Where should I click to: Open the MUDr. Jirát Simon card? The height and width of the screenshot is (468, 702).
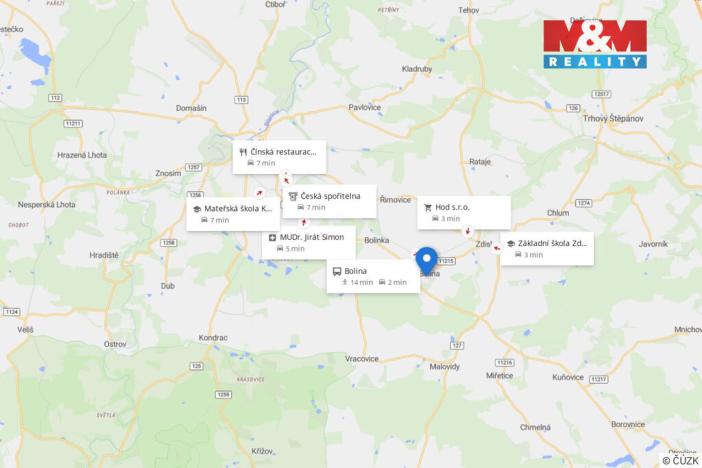tap(309, 242)
